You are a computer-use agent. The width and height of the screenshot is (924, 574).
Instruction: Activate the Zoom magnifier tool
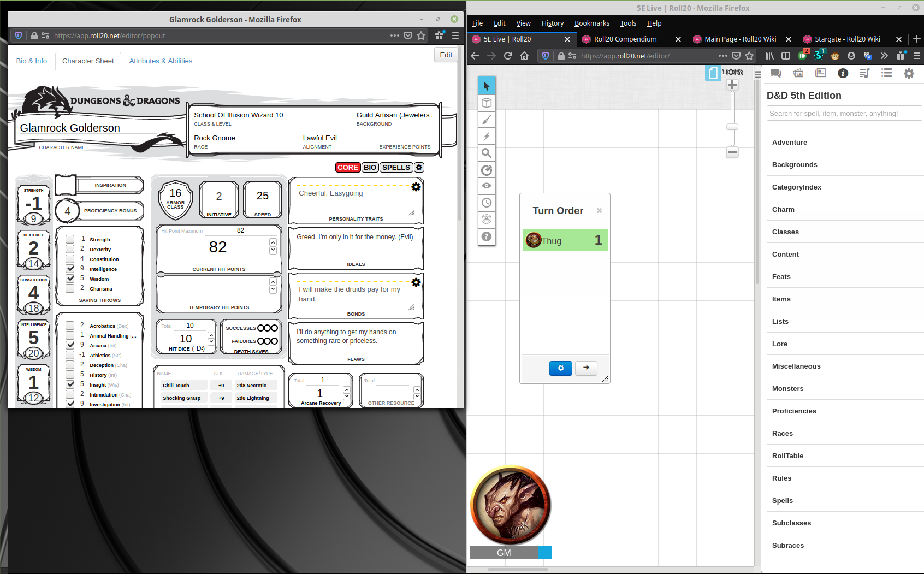(x=487, y=153)
